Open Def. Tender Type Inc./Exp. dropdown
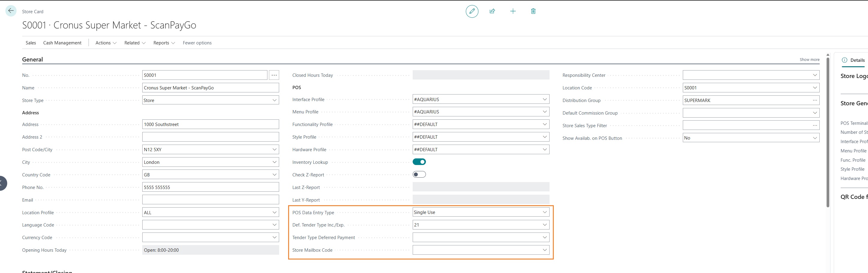Screen dimensions: 868x273 [x=544, y=225]
